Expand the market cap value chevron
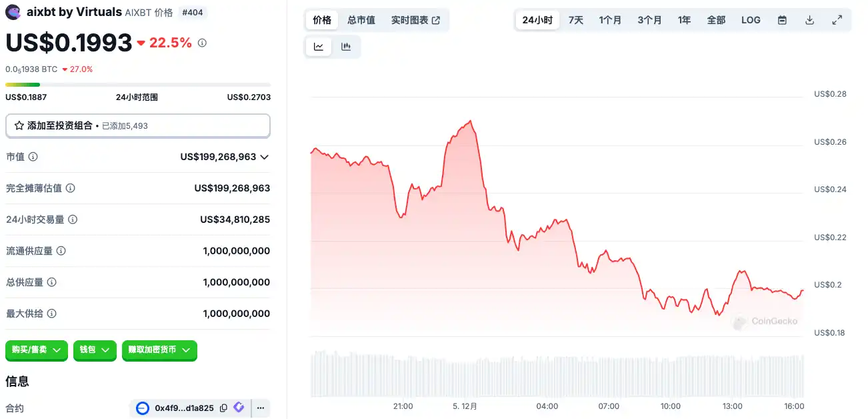Viewport: 868px width, 419px height. [x=265, y=157]
